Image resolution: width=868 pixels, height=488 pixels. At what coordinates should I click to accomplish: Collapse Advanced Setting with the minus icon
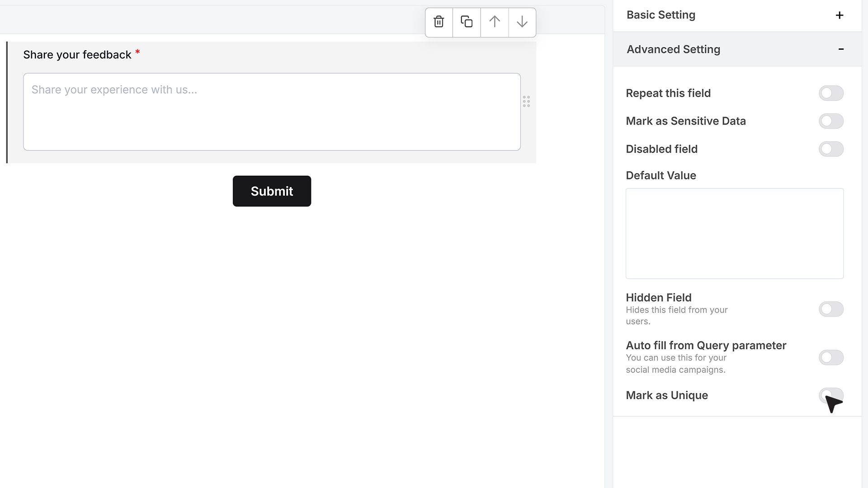[841, 49]
